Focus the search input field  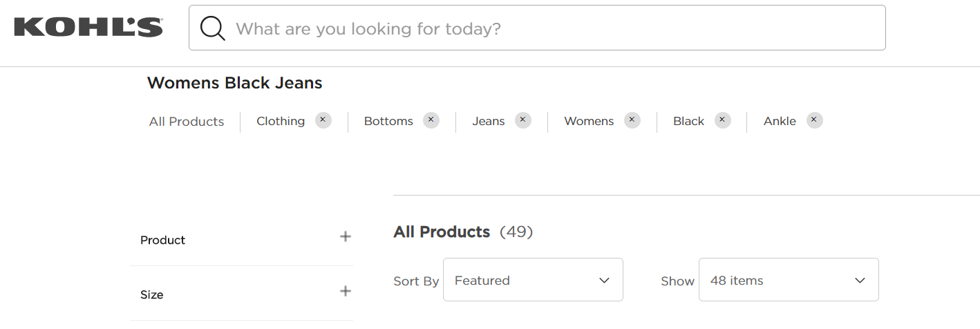click(x=537, y=28)
